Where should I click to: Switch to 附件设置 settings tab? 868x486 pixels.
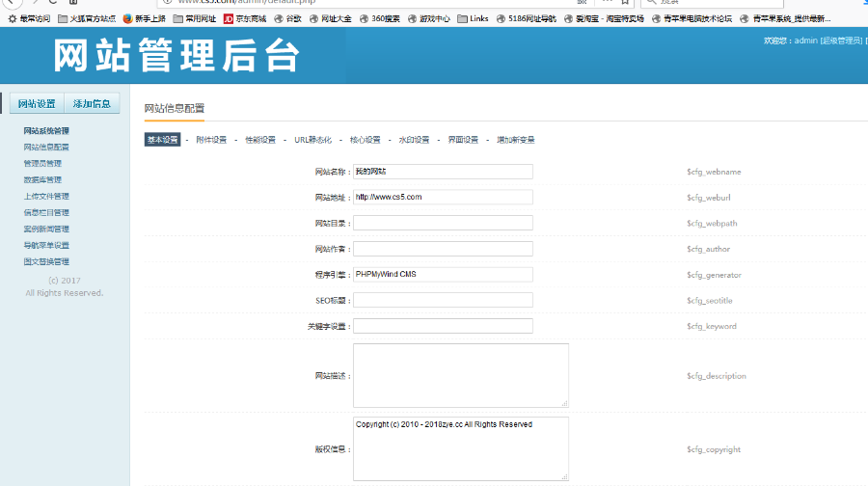211,140
